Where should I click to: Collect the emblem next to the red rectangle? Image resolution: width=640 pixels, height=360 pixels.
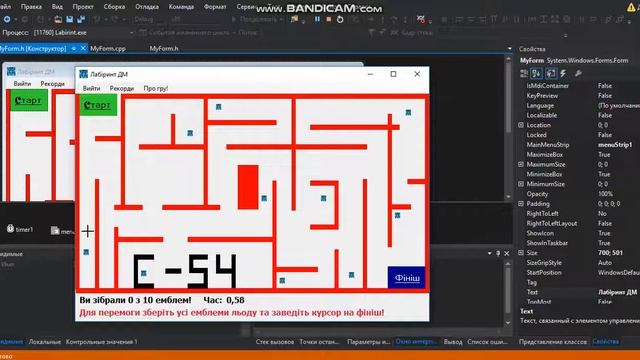[264, 198]
